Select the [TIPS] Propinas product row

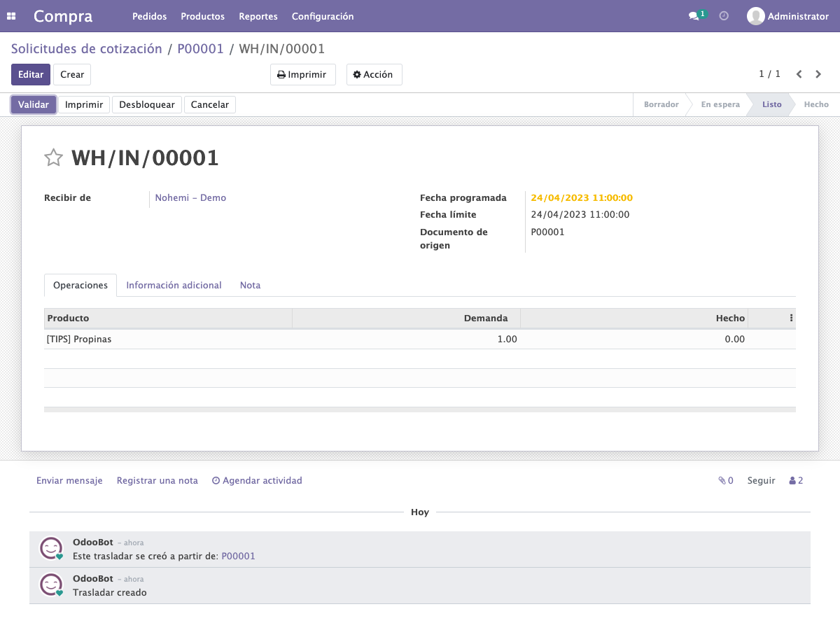point(420,339)
